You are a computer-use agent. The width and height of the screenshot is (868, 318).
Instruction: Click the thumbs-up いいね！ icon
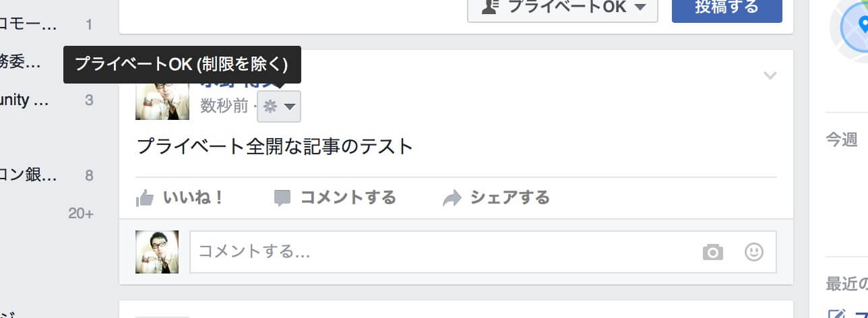[145, 198]
